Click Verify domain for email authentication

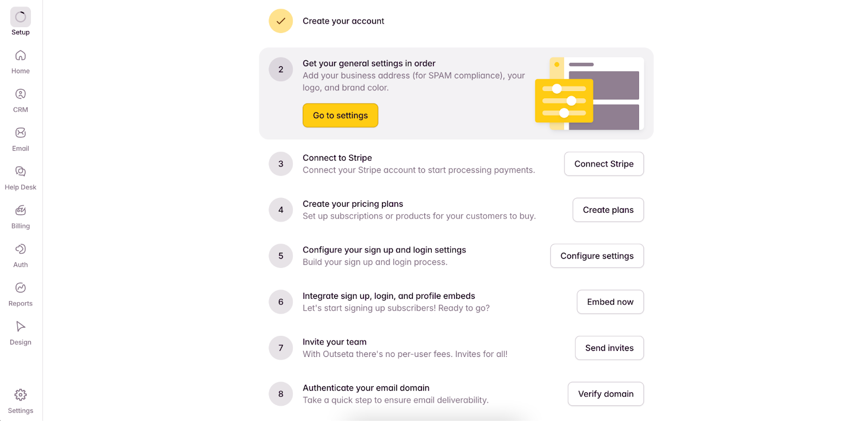point(605,394)
